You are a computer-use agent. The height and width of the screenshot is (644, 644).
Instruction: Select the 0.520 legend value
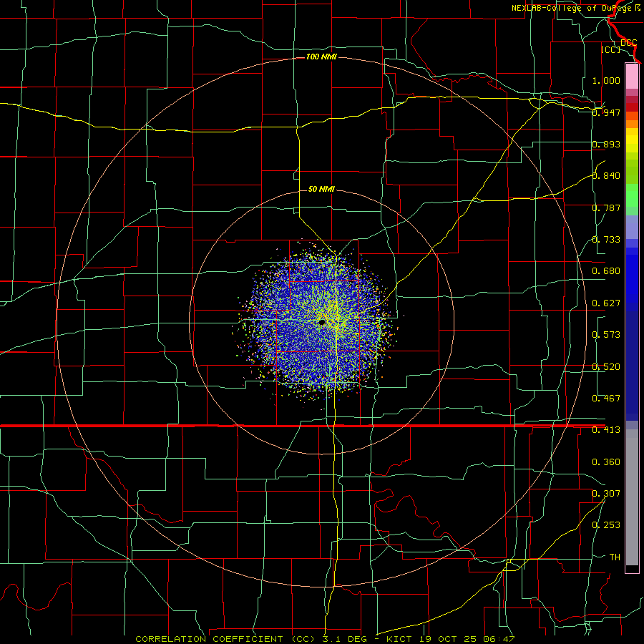pyautogui.click(x=606, y=367)
